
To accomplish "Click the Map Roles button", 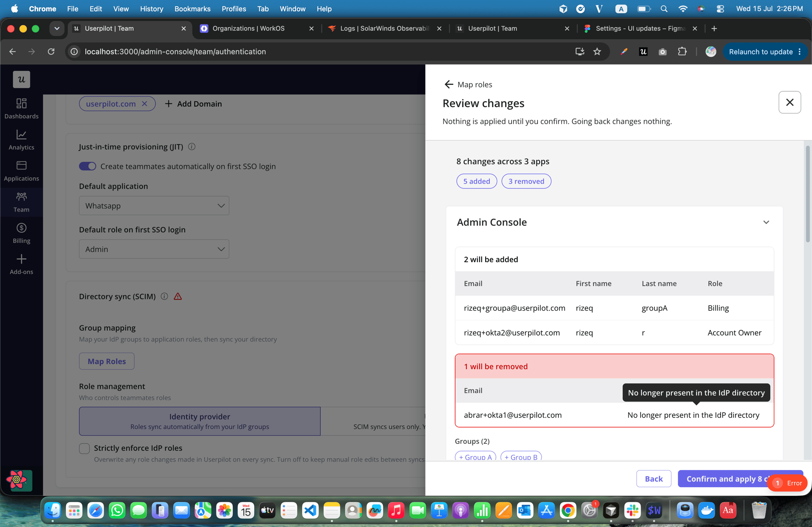I will (x=107, y=361).
